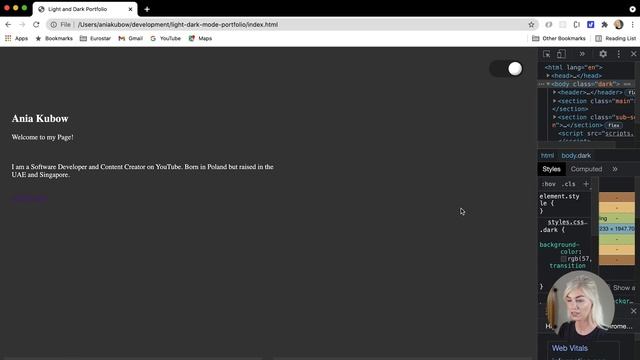Viewport: 640px width, 360px height.
Task: Go back to the previous page
Action: tap(8, 24)
